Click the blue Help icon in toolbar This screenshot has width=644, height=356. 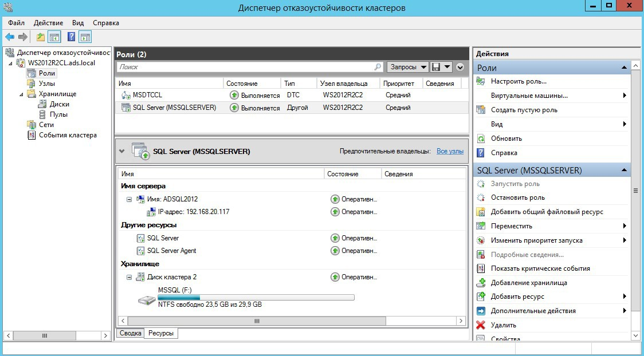click(x=72, y=37)
